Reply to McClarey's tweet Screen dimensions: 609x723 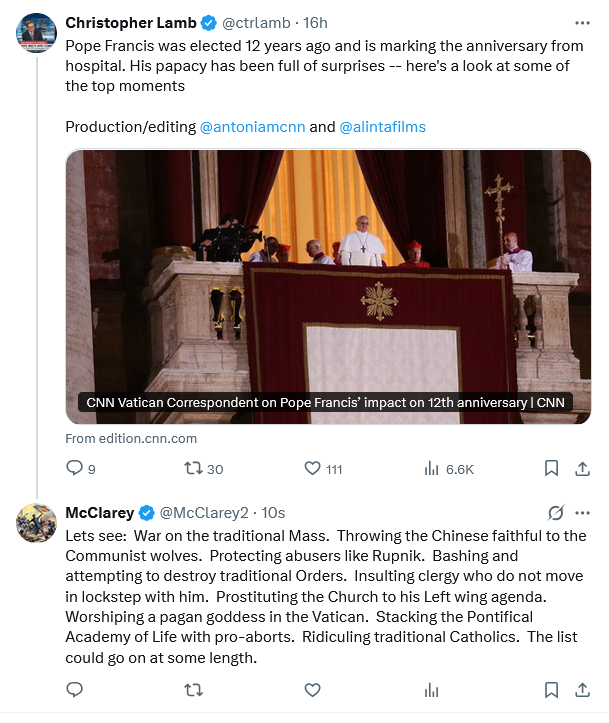tap(74, 689)
